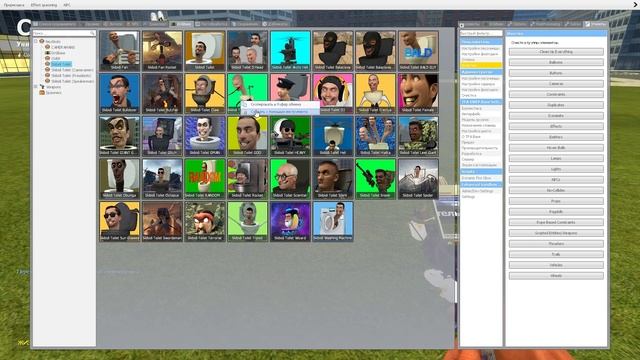The image size is (640, 360).
Task: Select Skibidi Toilet Terrorist icon
Action: coord(204,222)
